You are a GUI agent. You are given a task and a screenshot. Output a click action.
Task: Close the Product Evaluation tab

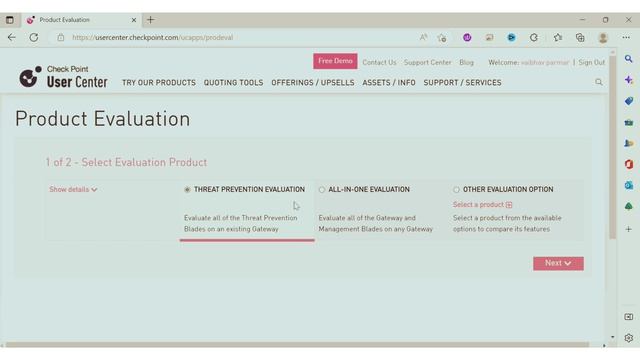click(133, 20)
